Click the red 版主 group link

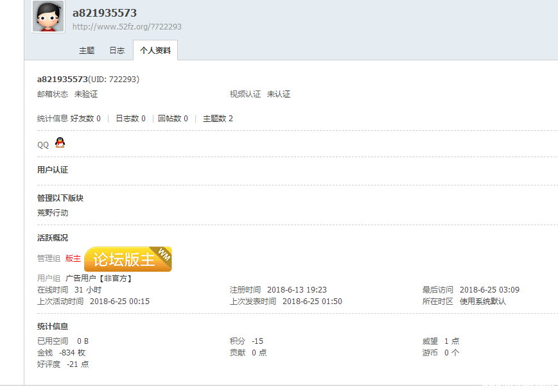pos(73,259)
